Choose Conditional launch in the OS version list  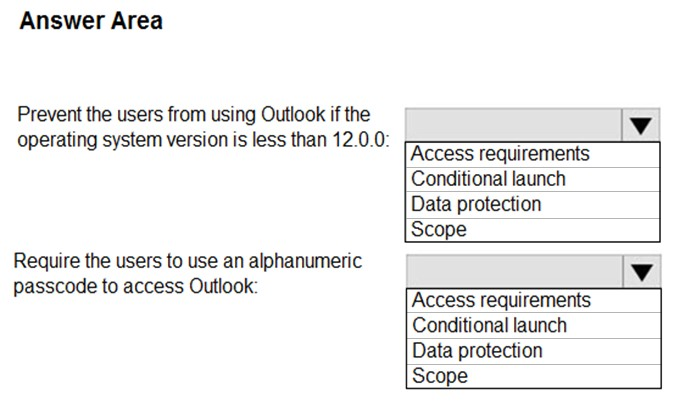(x=533, y=179)
